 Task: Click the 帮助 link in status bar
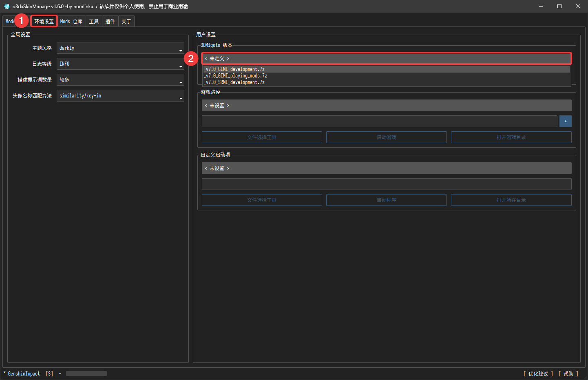(568, 374)
